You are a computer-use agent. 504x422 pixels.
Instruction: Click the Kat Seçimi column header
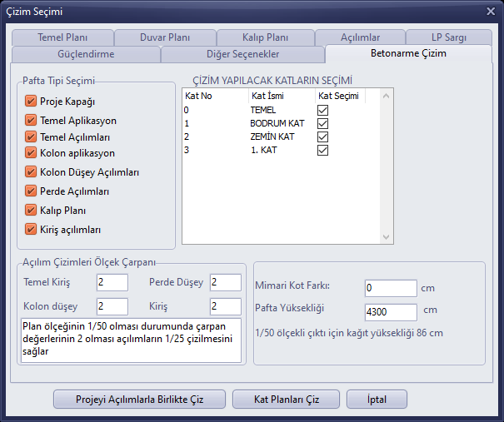click(340, 96)
